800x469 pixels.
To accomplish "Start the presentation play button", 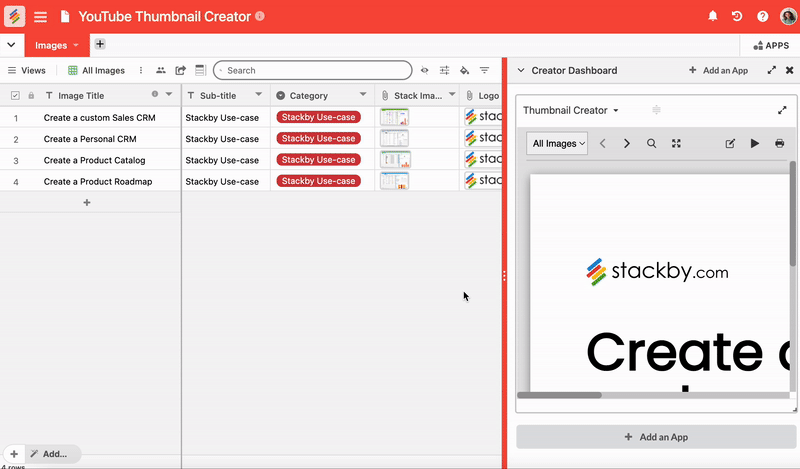I will [x=755, y=143].
